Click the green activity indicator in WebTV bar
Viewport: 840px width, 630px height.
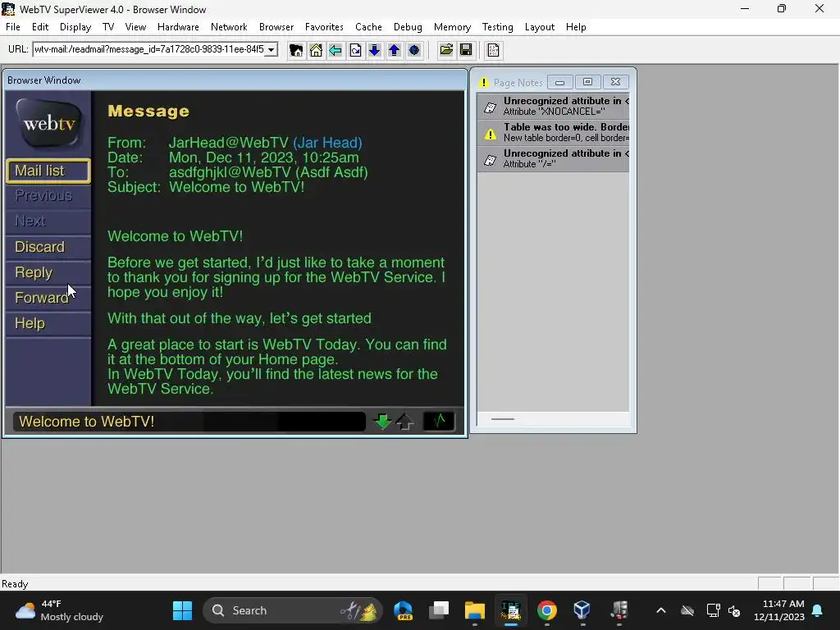pos(439,421)
